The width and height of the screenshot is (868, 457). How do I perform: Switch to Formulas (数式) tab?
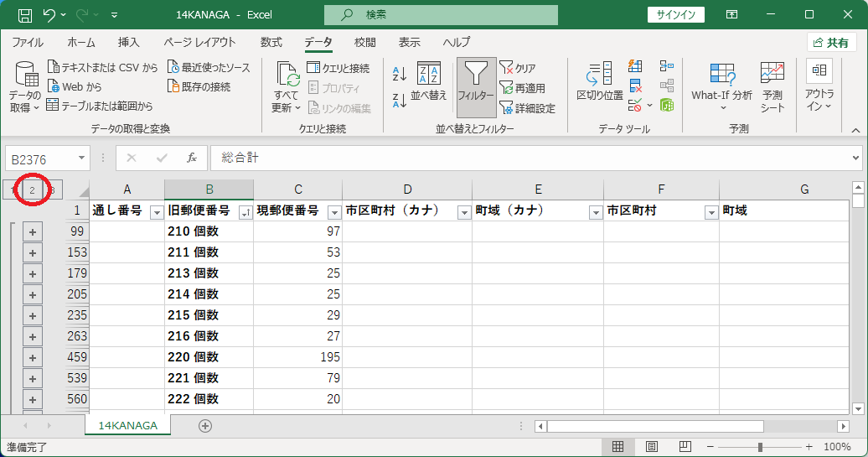[x=271, y=43]
